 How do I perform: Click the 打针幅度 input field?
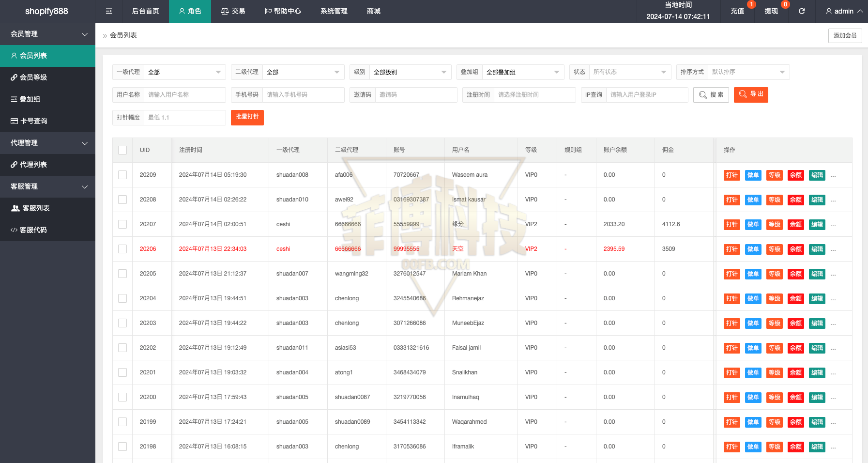click(x=184, y=118)
